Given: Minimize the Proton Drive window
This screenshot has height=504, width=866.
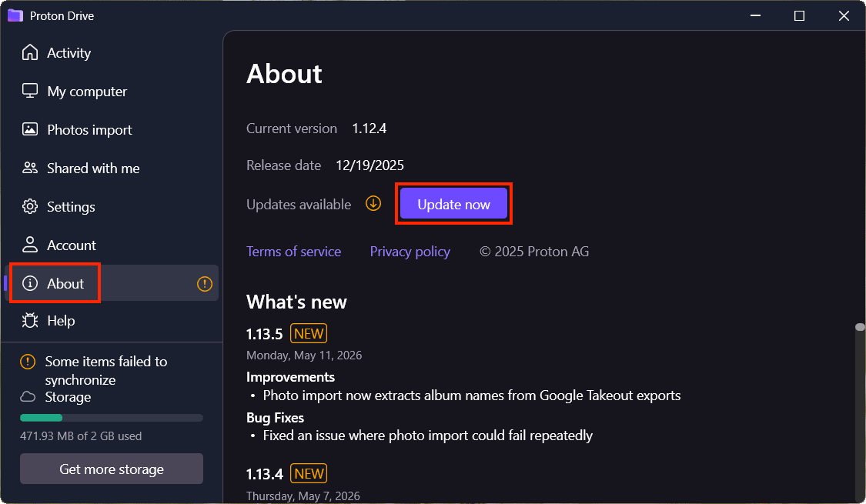Looking at the screenshot, I should tap(756, 15).
